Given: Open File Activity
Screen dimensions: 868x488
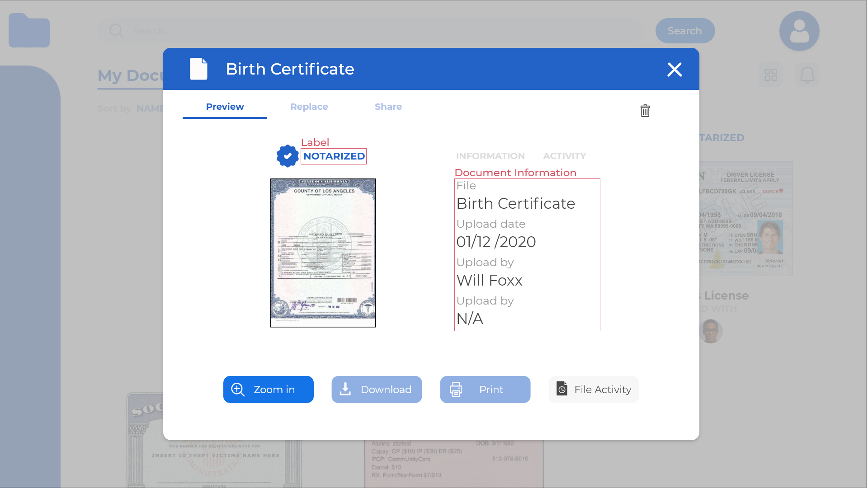Looking at the screenshot, I should coord(594,389).
